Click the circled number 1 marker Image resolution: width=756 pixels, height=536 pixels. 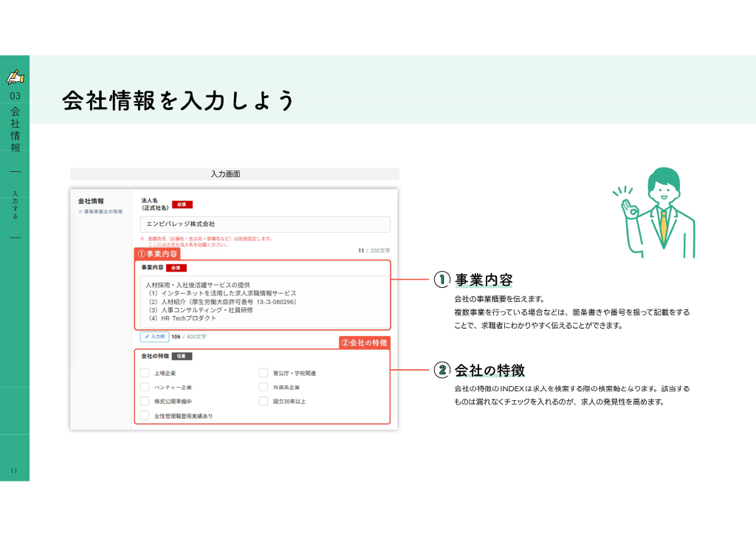[441, 280]
